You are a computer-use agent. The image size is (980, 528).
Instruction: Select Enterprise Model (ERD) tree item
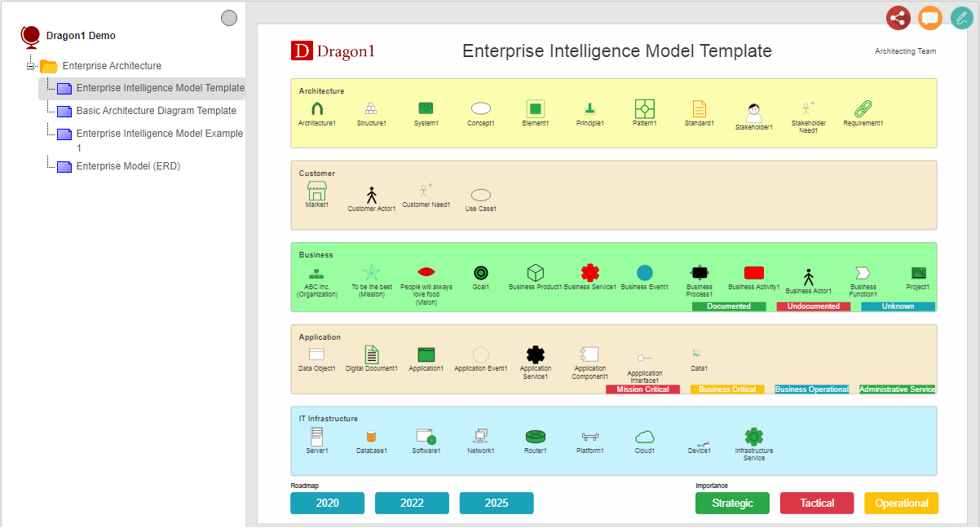(x=128, y=166)
